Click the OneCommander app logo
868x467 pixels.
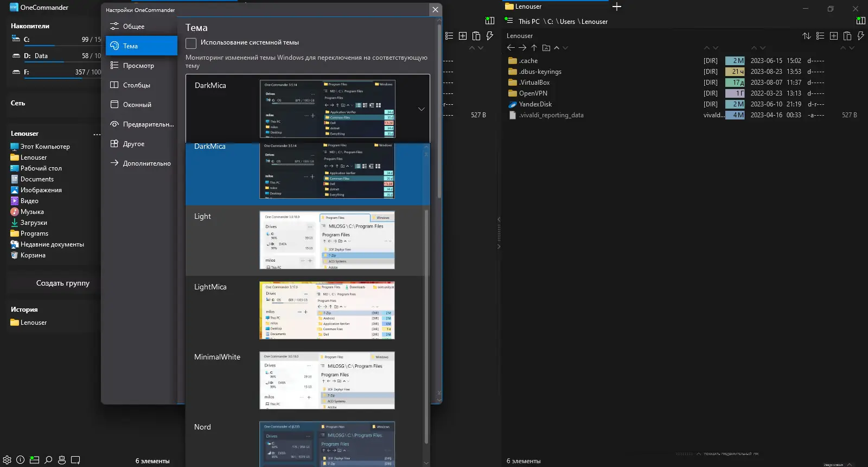point(14,7)
